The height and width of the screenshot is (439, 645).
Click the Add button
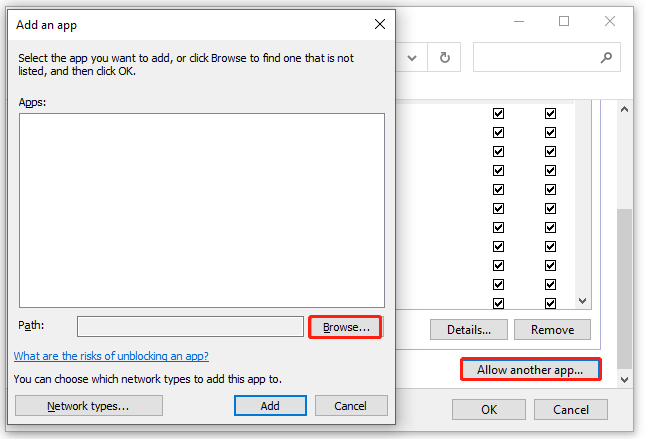pyautogui.click(x=270, y=406)
